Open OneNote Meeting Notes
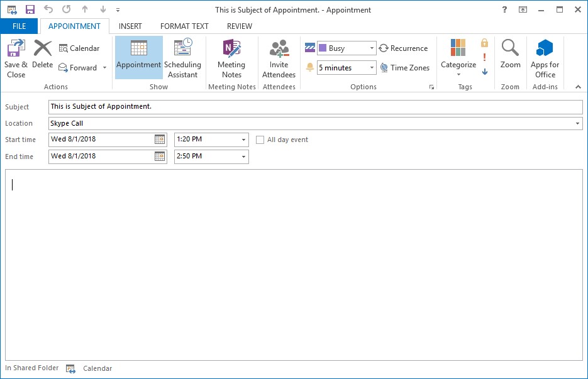The height and width of the screenshot is (379, 588). tap(231, 50)
